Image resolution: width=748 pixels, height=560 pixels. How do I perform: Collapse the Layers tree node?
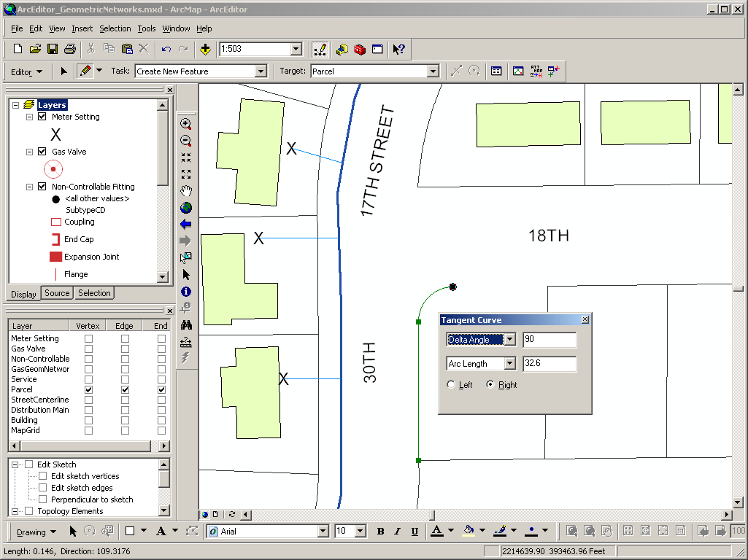16,105
